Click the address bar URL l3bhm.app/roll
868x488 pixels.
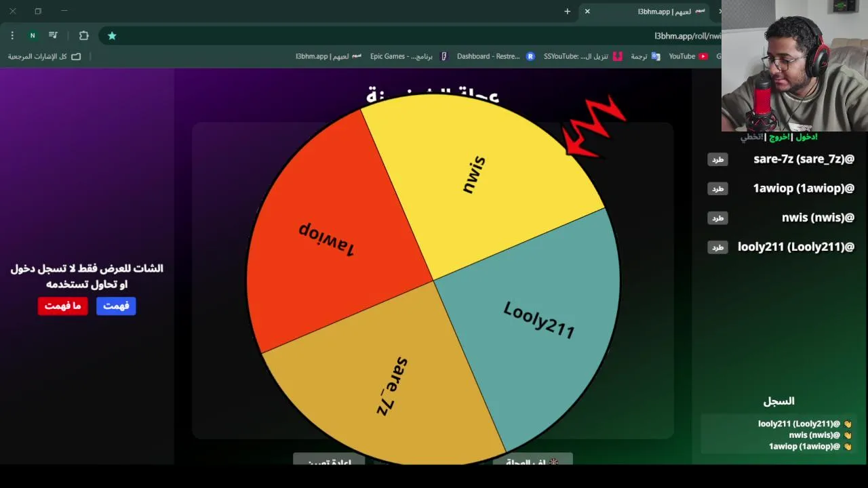pos(687,36)
